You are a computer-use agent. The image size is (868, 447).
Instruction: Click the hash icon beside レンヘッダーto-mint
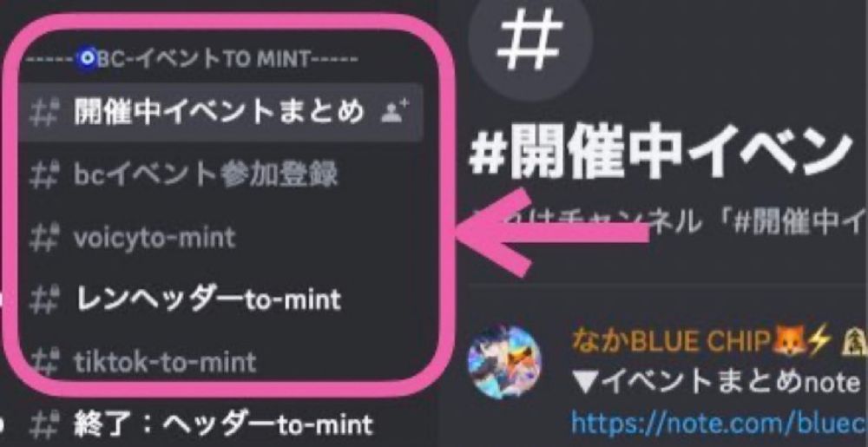[x=43, y=299]
